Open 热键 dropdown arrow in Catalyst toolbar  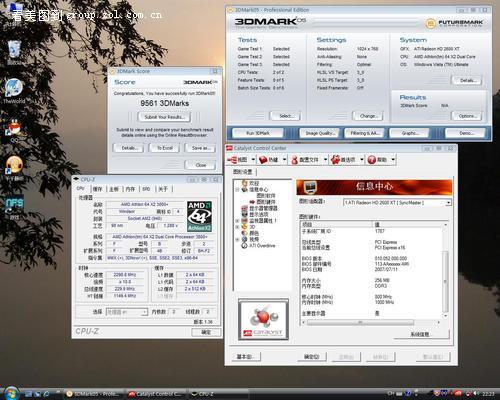click(x=284, y=160)
